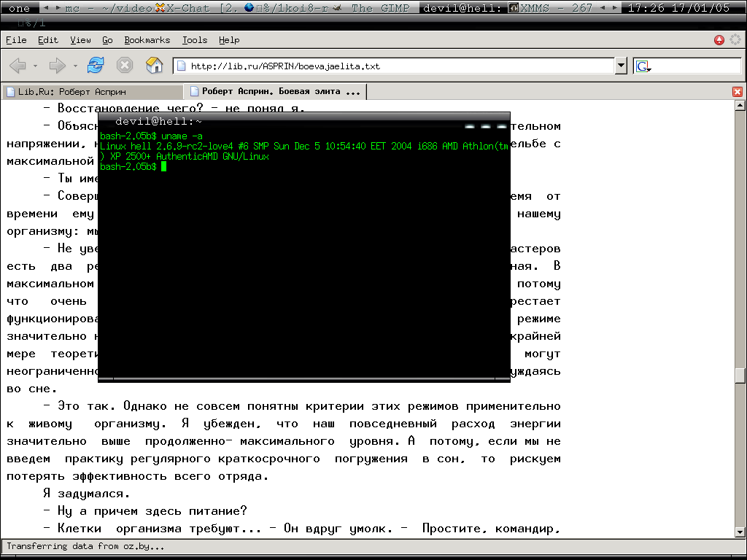Open the Google search engine selector
Screen dimensions: 747x560
click(x=643, y=66)
